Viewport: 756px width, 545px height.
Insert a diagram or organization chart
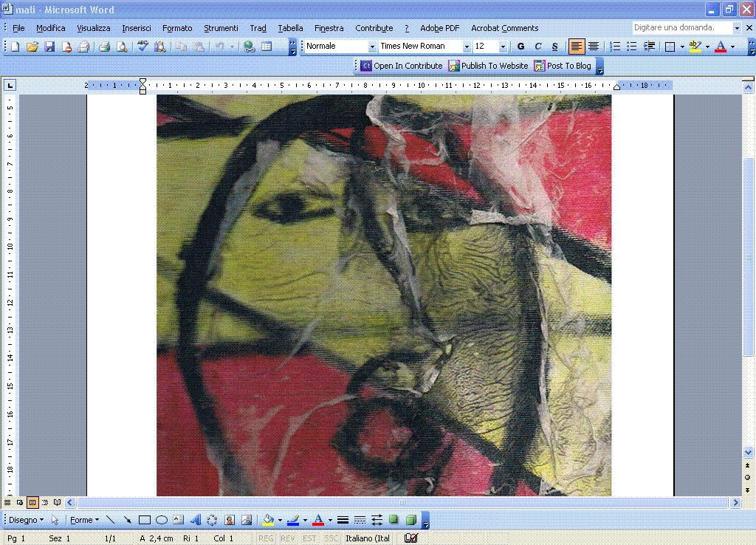point(212,520)
